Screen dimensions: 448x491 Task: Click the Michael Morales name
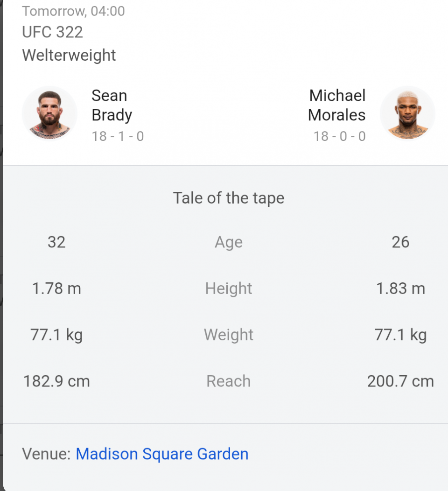[337, 105]
